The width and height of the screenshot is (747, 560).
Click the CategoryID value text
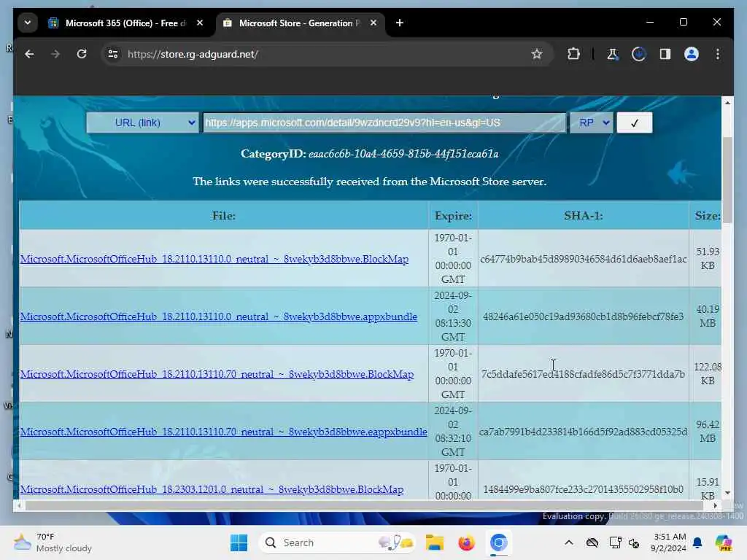[x=403, y=154]
